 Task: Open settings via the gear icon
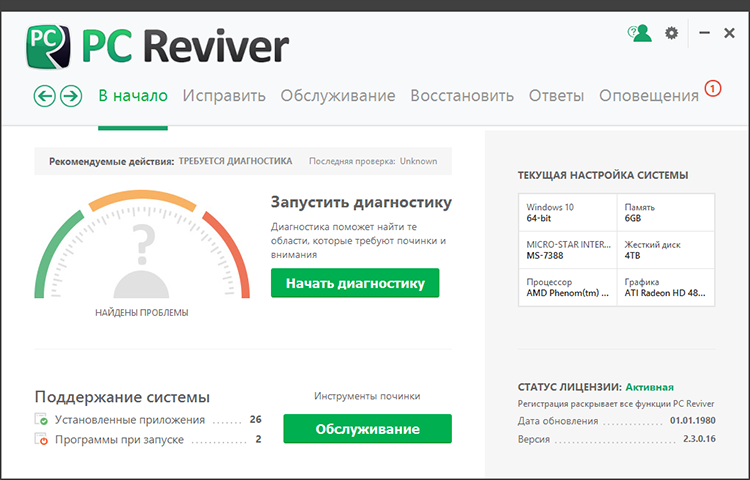(672, 33)
